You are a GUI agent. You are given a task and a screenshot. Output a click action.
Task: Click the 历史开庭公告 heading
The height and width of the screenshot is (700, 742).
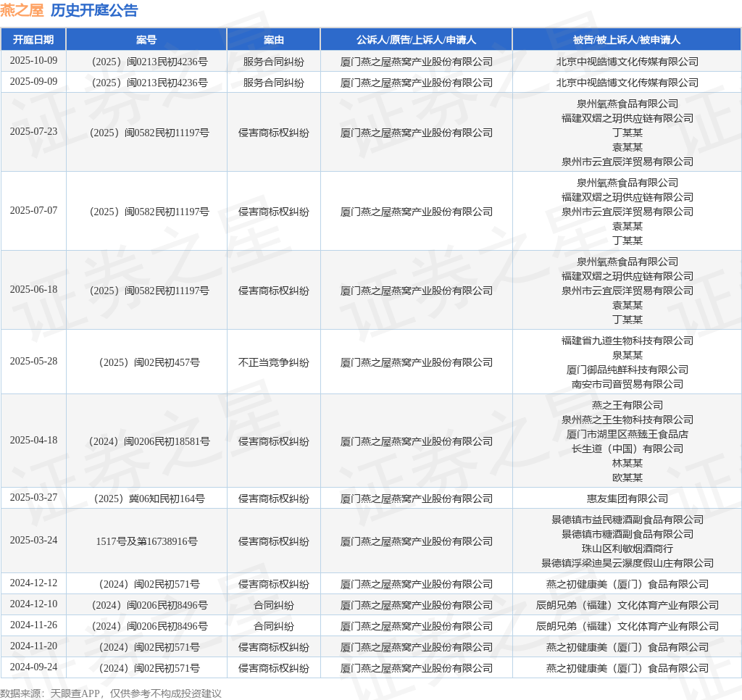(93, 10)
